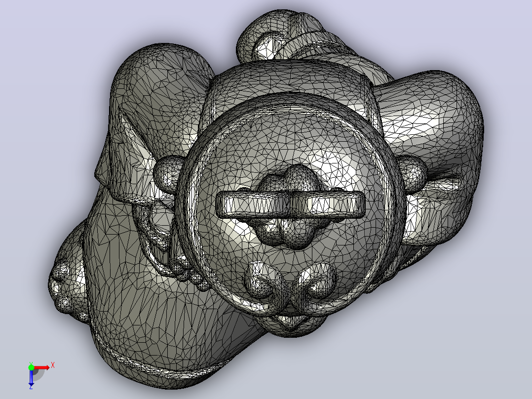Screen dimensions: 532x399
Task: Click the green Y axis dot of the orientation triad
Action: tap(31, 367)
